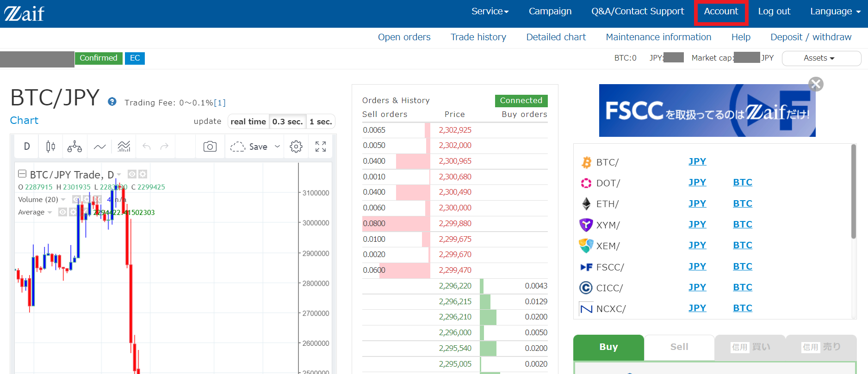Open the Save options chevron
This screenshot has width=868, height=374.
(277, 147)
